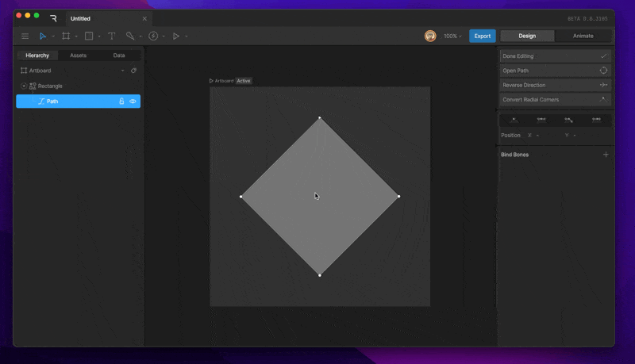Click the Path curve icon in Hierarchy
The image size is (635, 364).
(x=41, y=102)
